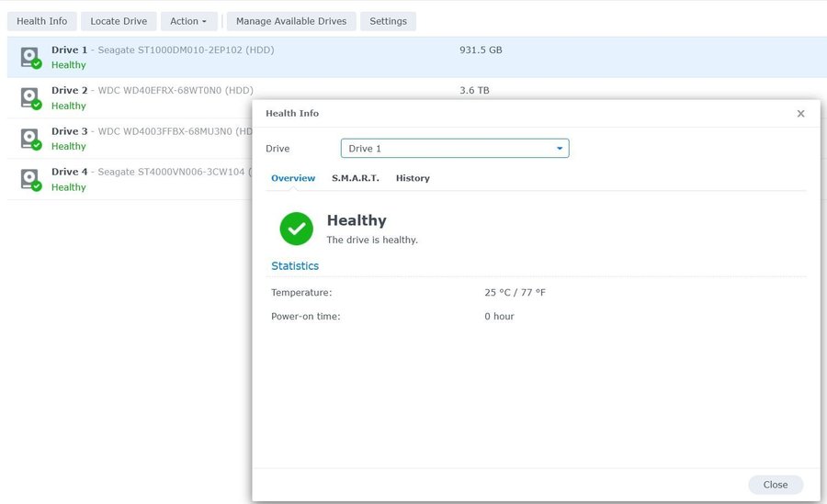Click the Drive 4 hard disk icon
The width and height of the screenshot is (827, 504).
(x=30, y=179)
